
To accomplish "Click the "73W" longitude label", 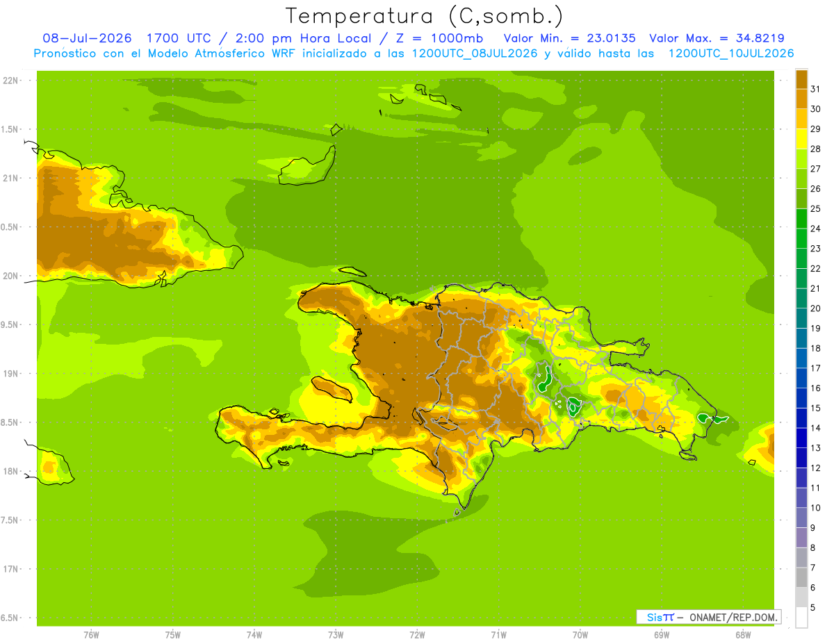I will tap(336, 634).
